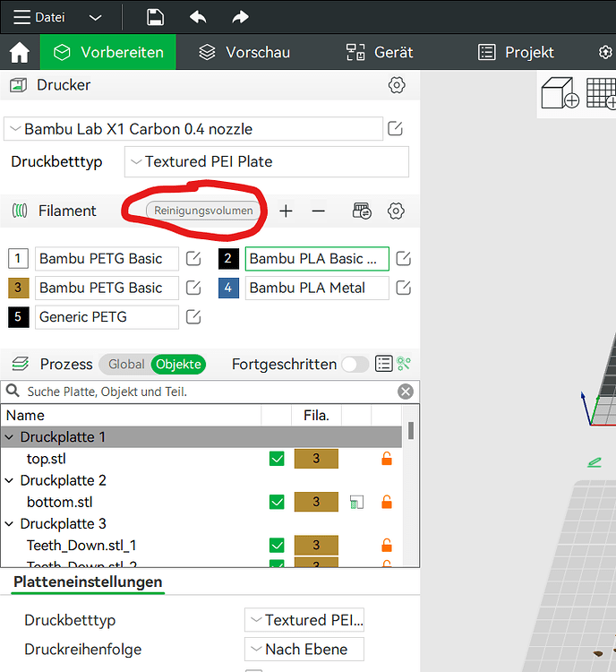Click the add cube object icon

[560, 92]
